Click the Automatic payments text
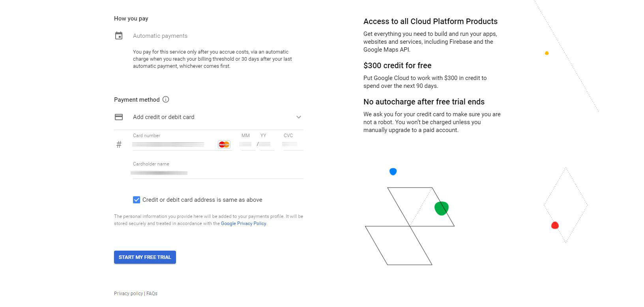This screenshot has width=644, height=307. click(160, 36)
